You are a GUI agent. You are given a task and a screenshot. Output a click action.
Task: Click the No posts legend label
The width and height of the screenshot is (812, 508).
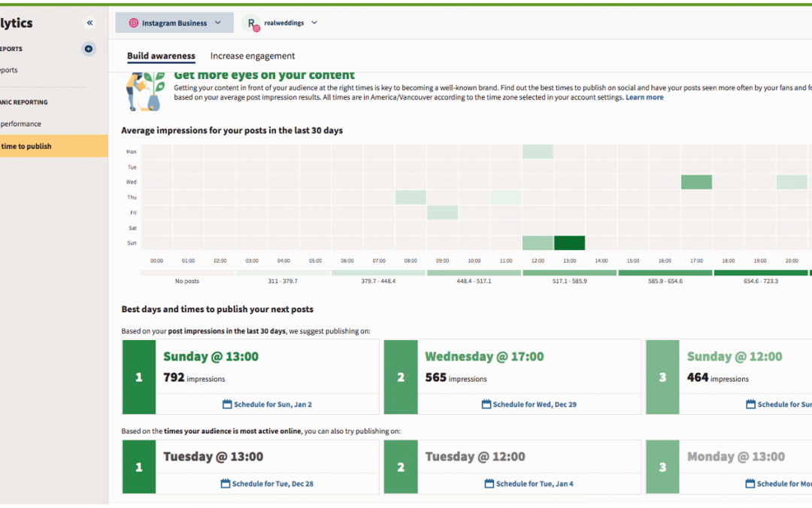tap(187, 281)
